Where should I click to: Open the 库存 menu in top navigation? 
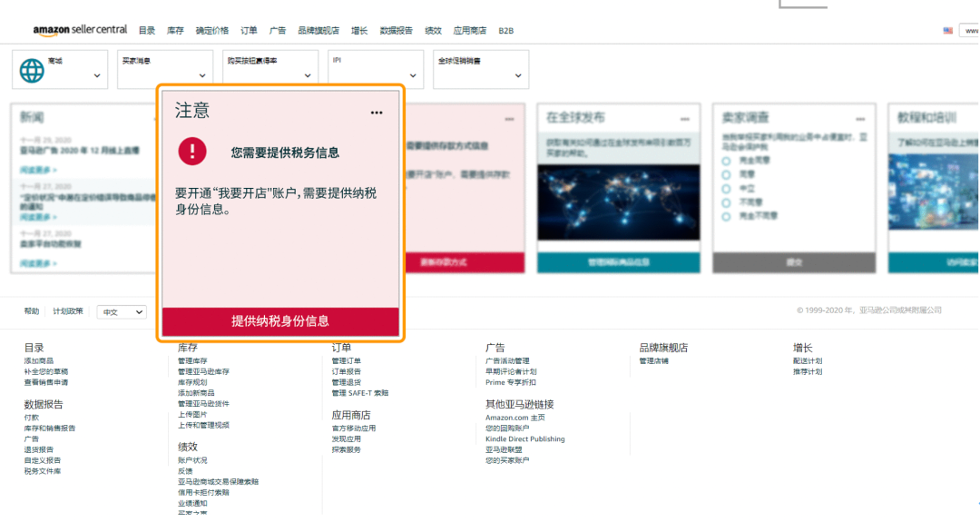click(175, 31)
